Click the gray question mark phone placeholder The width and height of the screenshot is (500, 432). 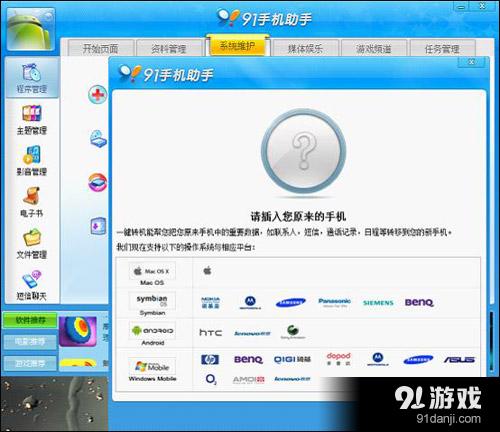click(x=303, y=152)
